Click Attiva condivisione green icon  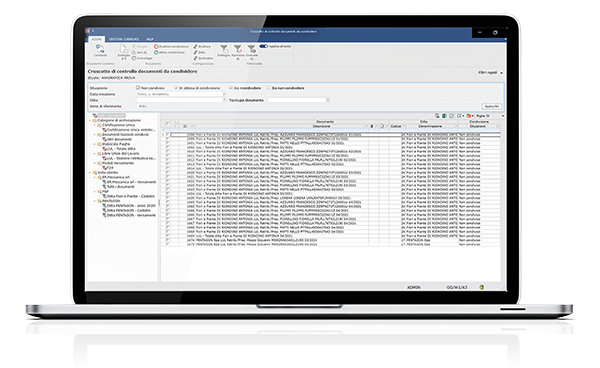[156, 52]
